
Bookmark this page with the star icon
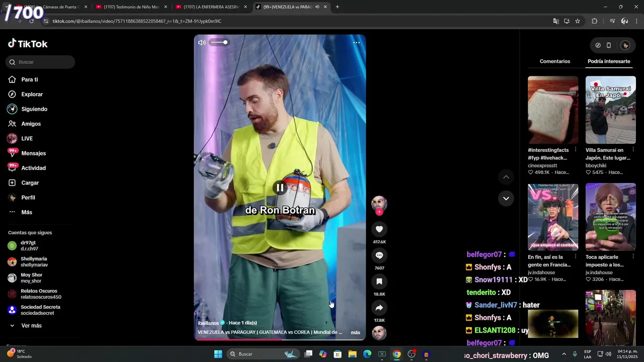tap(578, 21)
